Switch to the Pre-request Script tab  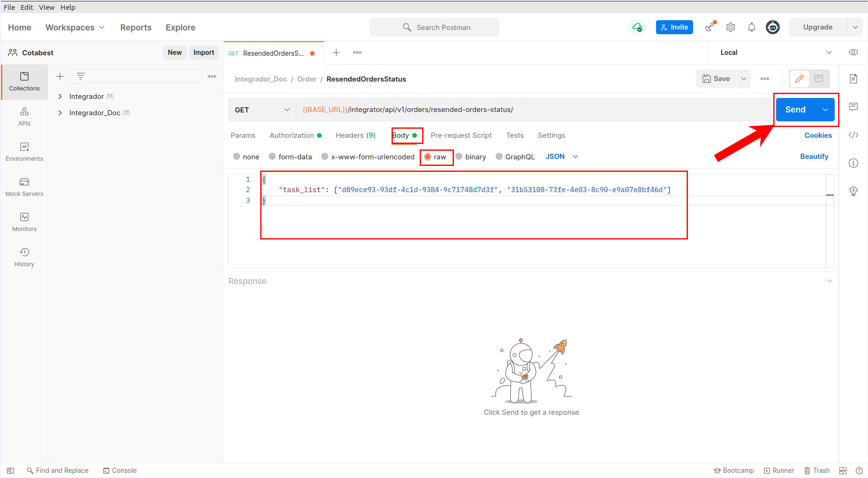(461, 135)
